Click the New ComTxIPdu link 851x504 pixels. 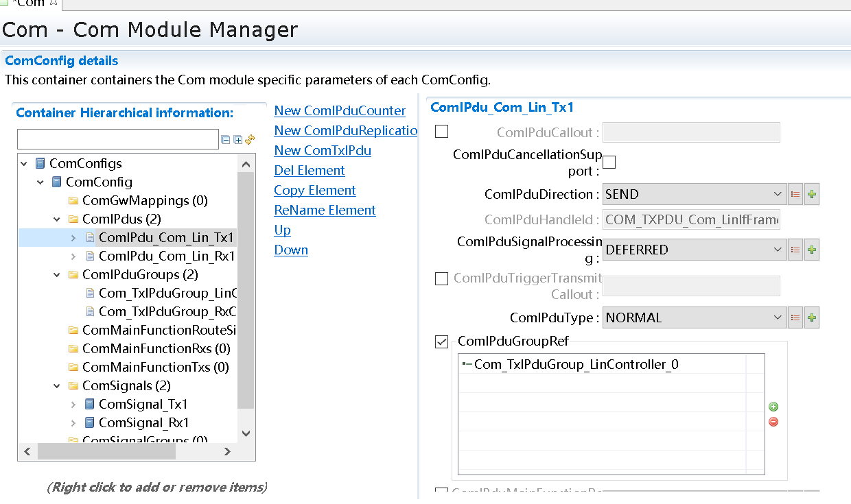tap(323, 150)
